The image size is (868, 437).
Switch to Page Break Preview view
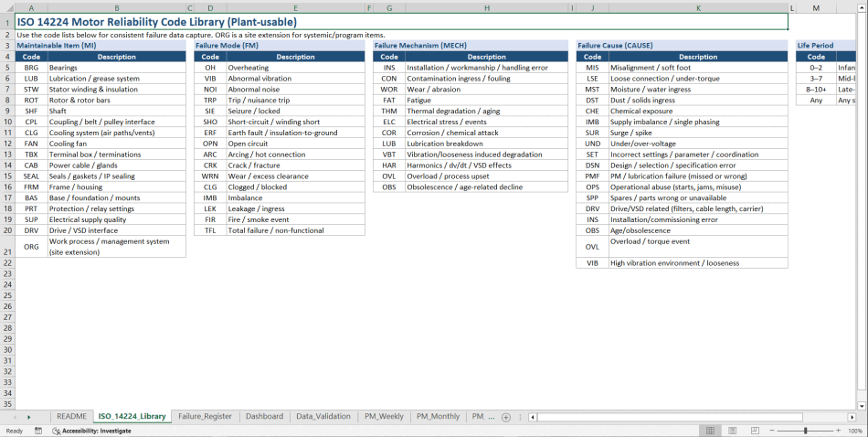point(755,431)
